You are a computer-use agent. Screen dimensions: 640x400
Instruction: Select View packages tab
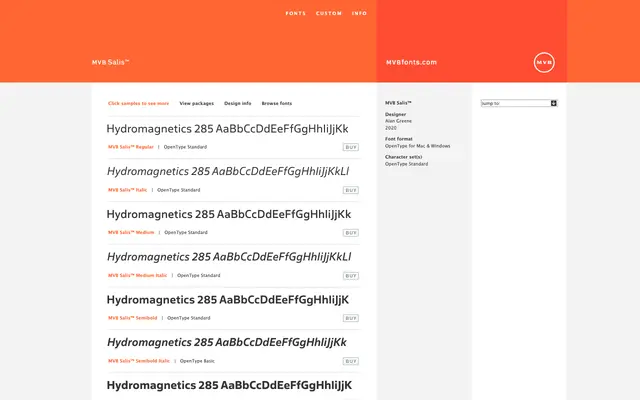196,103
